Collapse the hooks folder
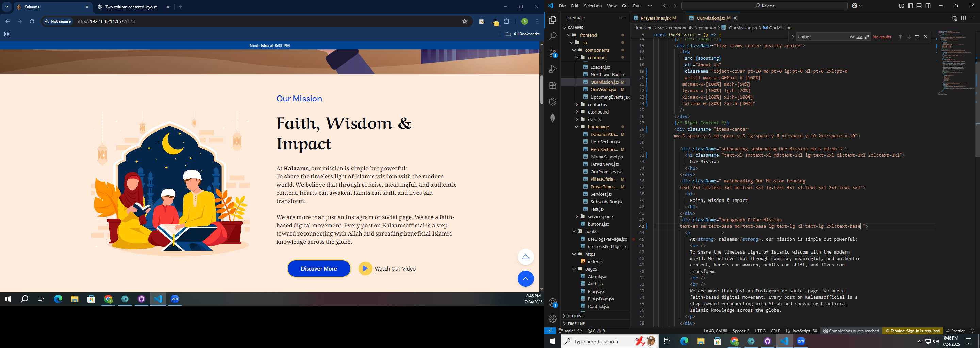This screenshot has width=980, height=348. coord(574,232)
